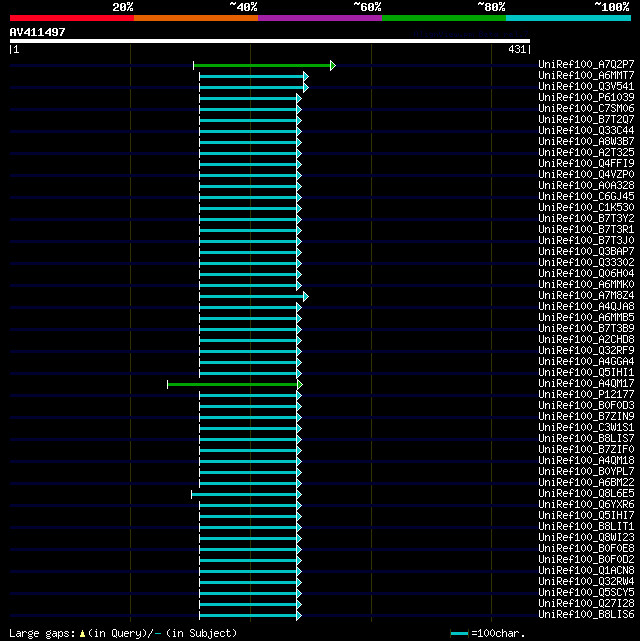Click the green alignment bar for UniRef100_A4QM17

pos(233,384)
